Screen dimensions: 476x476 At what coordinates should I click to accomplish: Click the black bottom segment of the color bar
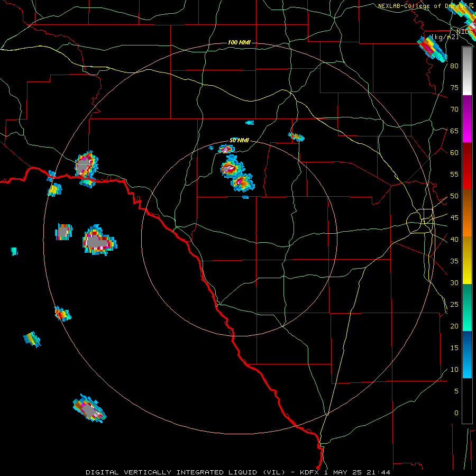tap(467, 401)
